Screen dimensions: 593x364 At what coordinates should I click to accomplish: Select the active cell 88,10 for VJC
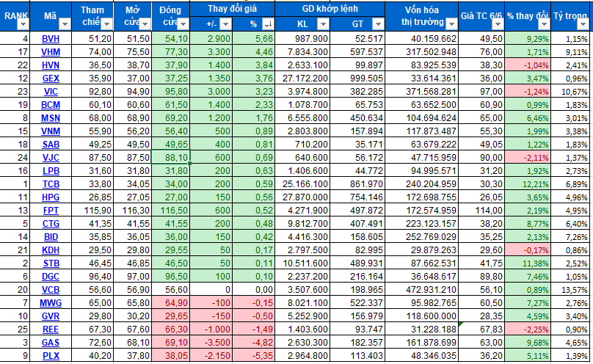tap(170, 157)
